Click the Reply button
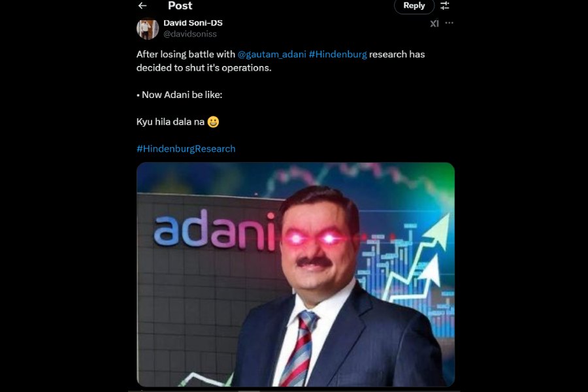Screen dimensions: 588x392 (414, 6)
